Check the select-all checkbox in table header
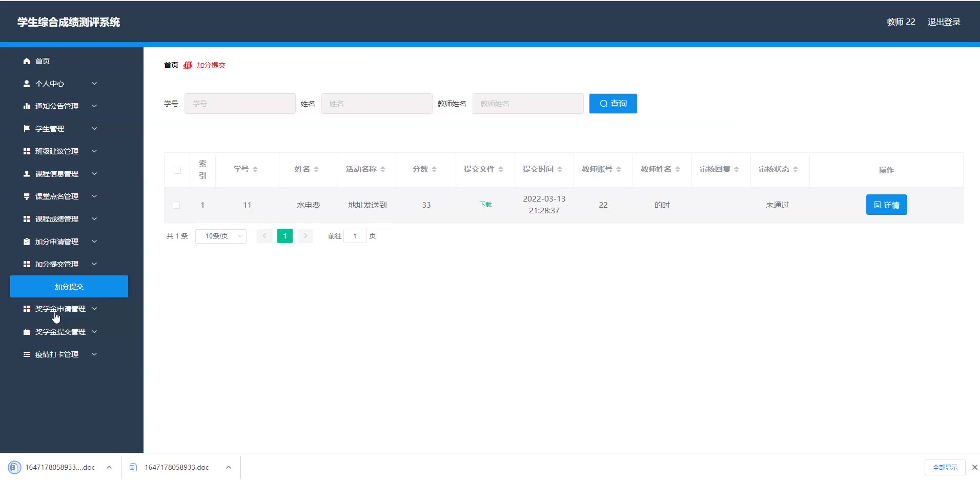Screen dimensions: 980x480 [x=177, y=170]
